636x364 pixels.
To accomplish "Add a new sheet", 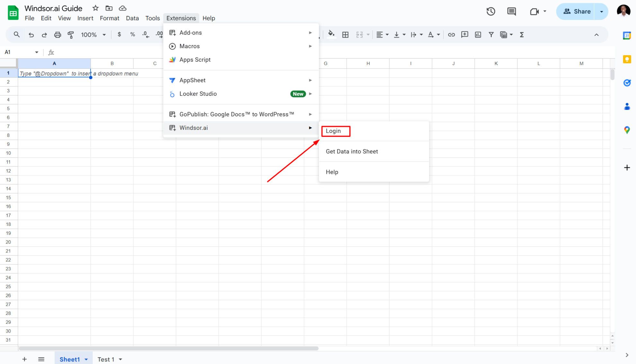I will (x=24, y=359).
